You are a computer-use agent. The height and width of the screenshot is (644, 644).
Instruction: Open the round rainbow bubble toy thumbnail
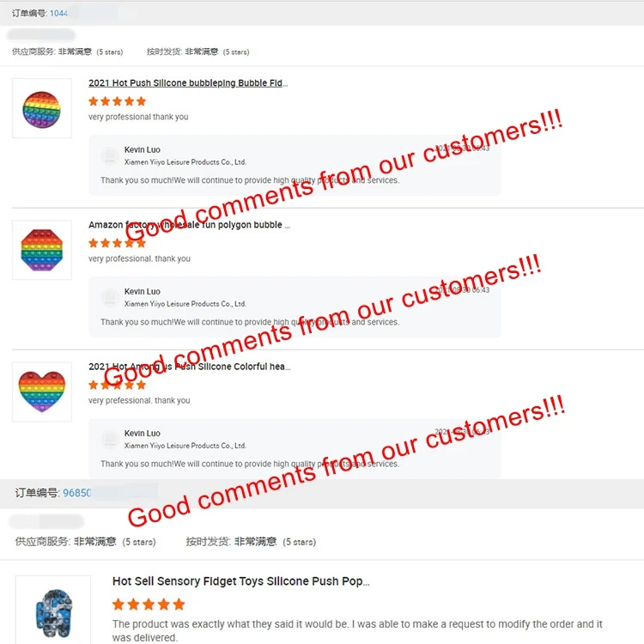[42, 108]
